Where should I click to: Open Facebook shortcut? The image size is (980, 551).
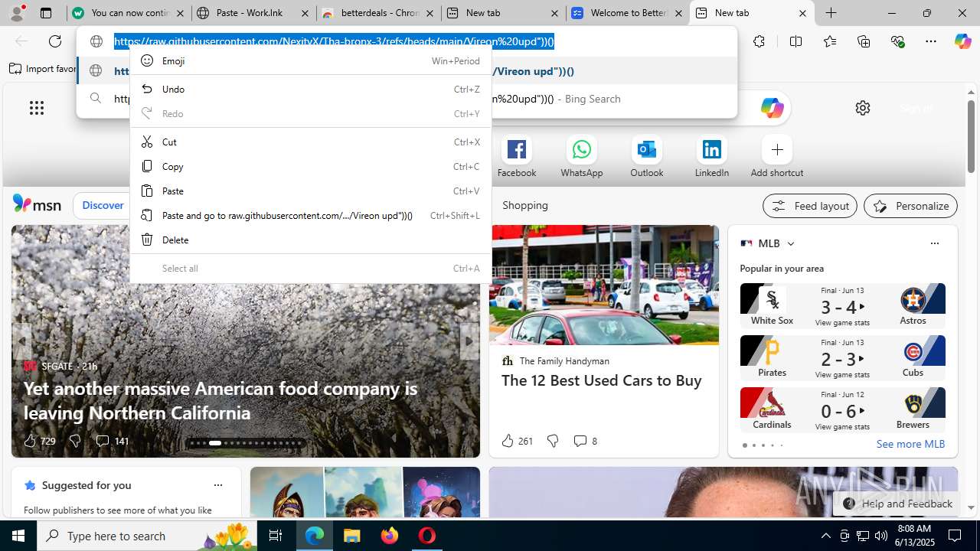tap(517, 157)
